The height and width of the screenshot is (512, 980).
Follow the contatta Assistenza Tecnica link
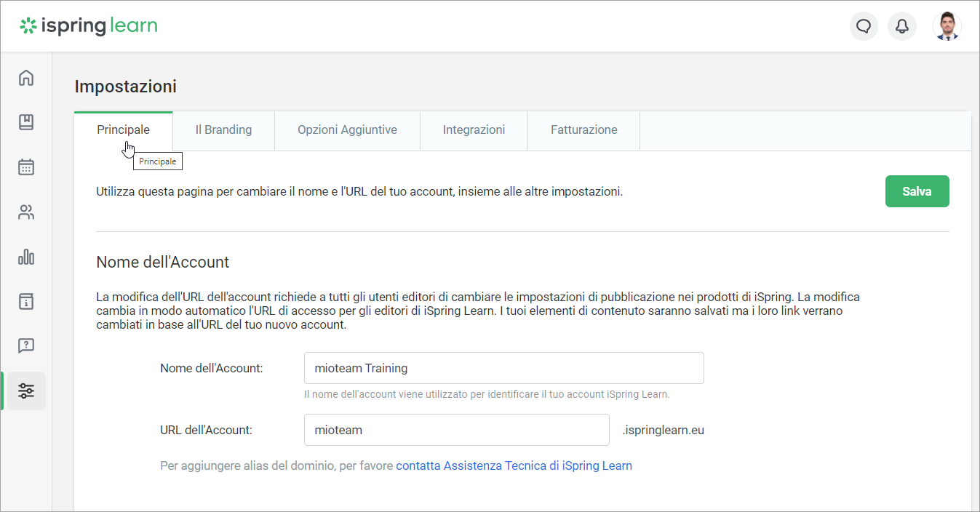[514, 465]
